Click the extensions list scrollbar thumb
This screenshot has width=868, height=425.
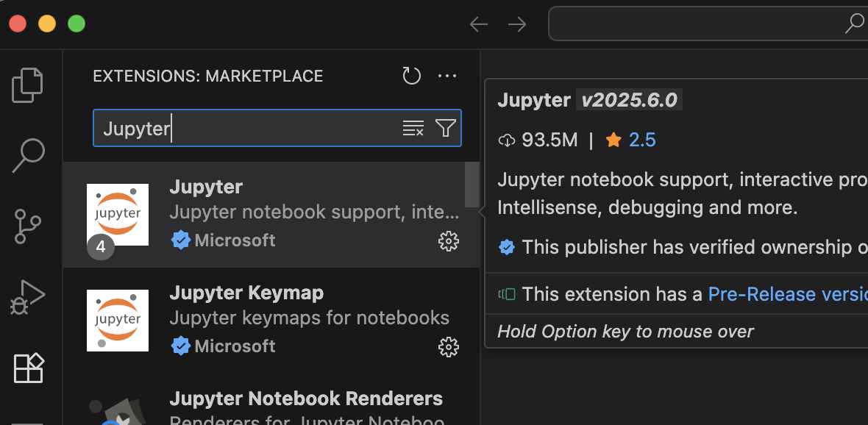point(472,185)
